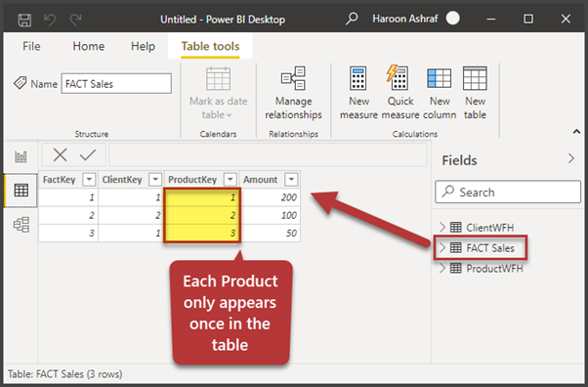Click the Redo arrow icon

(76, 20)
